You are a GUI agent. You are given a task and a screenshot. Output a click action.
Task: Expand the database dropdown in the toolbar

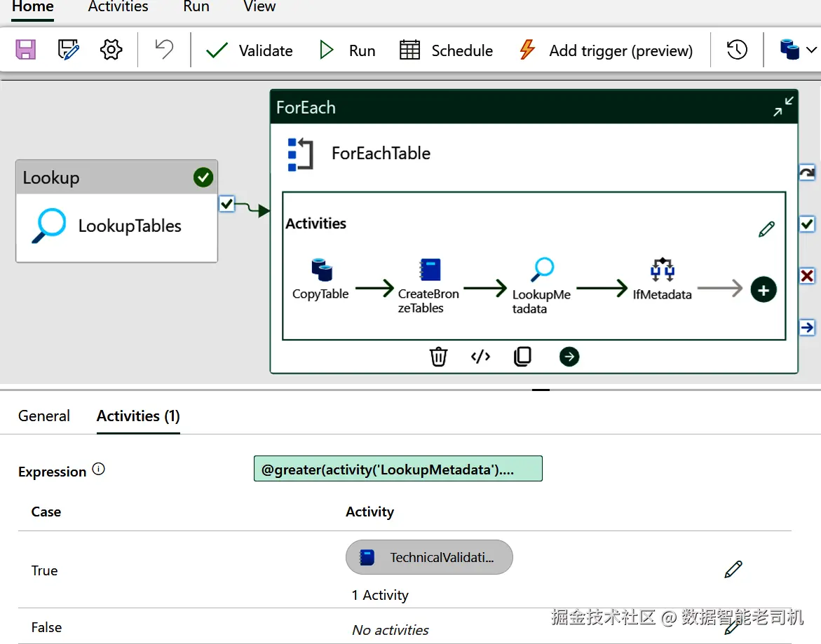(x=798, y=50)
